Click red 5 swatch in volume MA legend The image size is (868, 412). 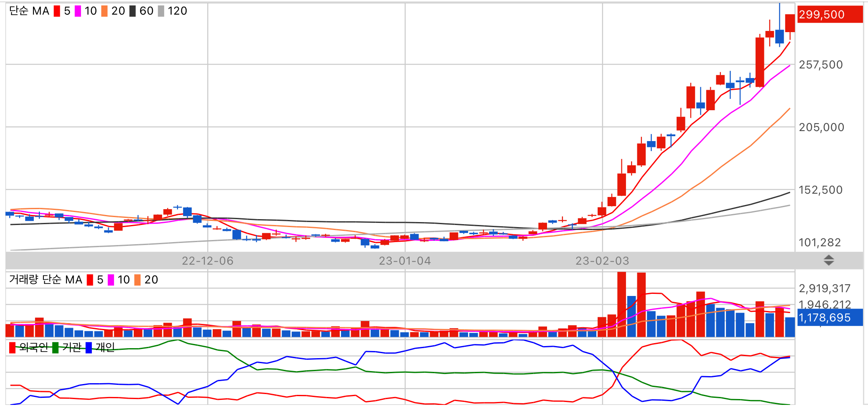[90, 280]
